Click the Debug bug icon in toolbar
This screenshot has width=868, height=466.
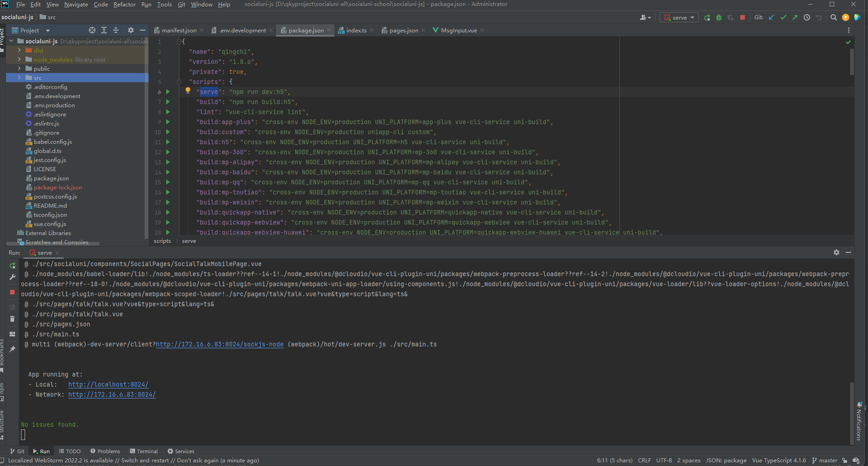click(719, 17)
